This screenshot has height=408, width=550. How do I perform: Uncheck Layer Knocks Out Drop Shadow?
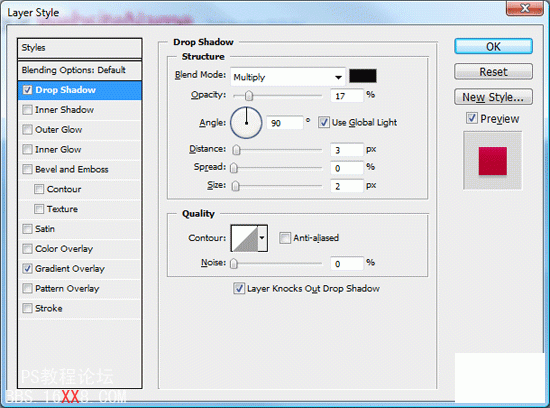(x=239, y=289)
